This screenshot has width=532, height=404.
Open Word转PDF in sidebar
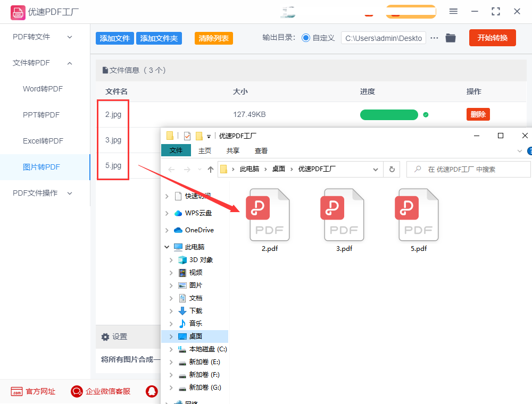[x=43, y=89]
